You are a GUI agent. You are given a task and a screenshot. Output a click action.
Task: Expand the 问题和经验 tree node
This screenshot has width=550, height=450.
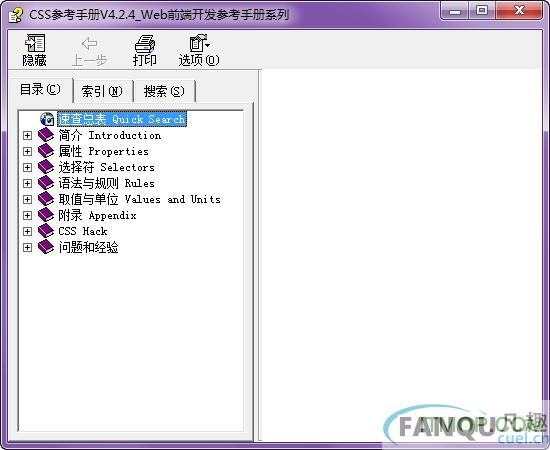point(27,247)
